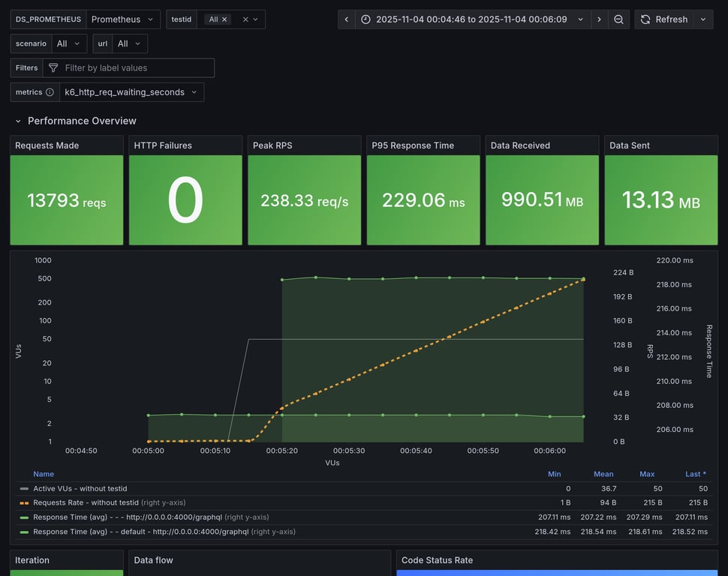Click the filter funnel icon
The width and height of the screenshot is (728, 576).
click(53, 68)
